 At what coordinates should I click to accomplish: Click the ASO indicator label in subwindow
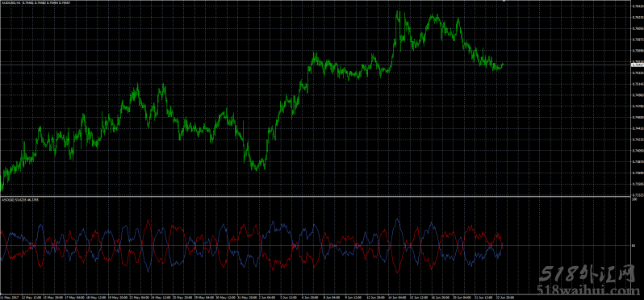pyautogui.click(x=19, y=200)
